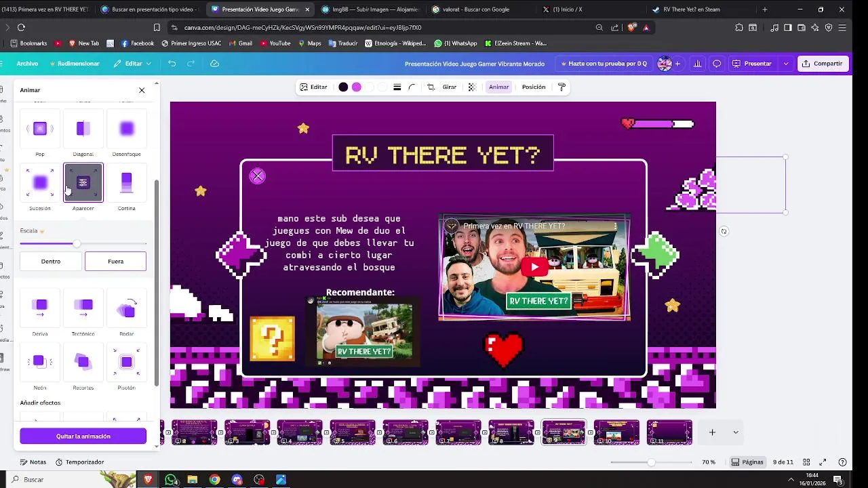This screenshot has height=488, width=868.
Task: Click the cloud save status icon
Action: tap(215, 64)
